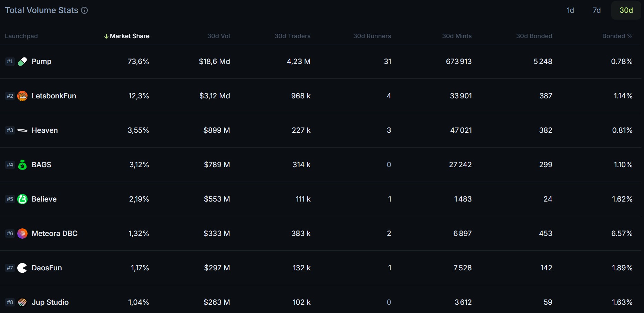Click the Launchpad column header
Screen dimensions: 644x313
click(x=21, y=36)
